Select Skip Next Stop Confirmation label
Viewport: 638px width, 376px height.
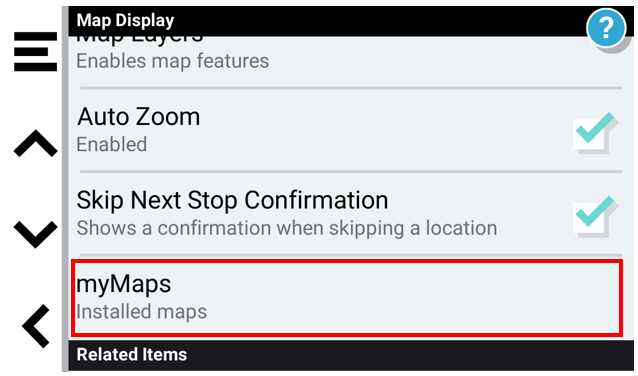(232, 201)
